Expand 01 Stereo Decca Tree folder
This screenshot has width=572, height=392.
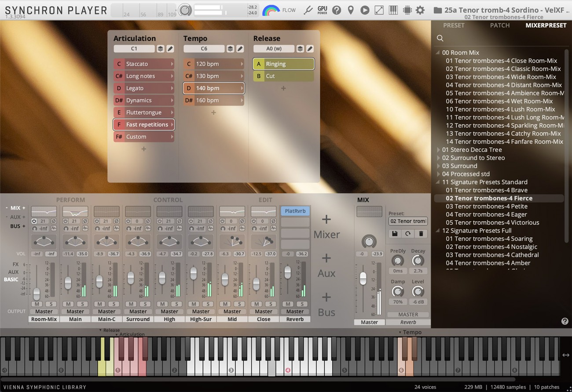pyautogui.click(x=438, y=150)
